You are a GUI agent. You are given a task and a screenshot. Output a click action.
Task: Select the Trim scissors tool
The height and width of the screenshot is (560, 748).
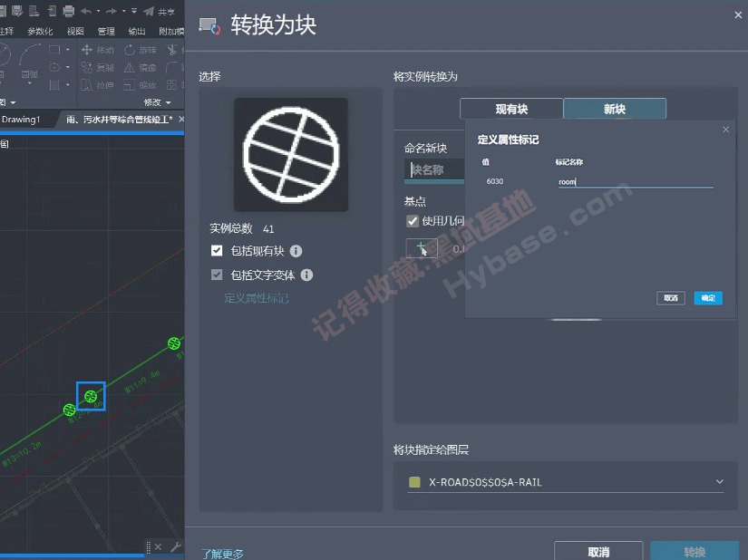pos(171,50)
